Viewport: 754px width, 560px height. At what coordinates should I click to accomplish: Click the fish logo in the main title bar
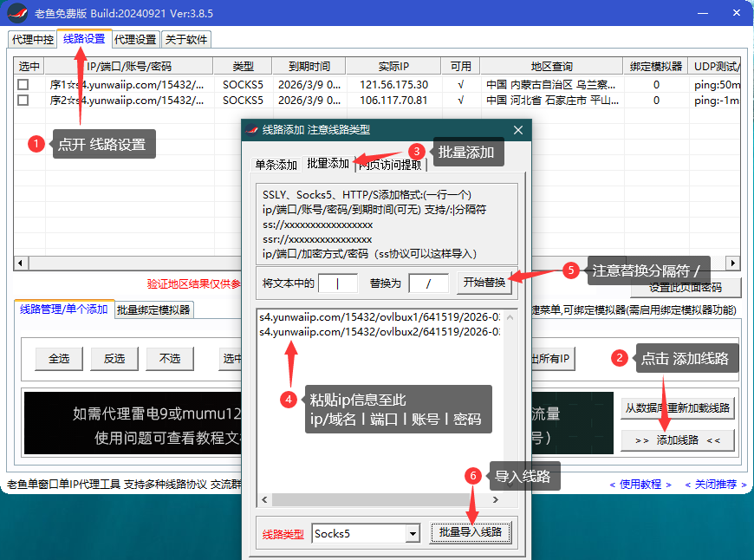coord(19,13)
